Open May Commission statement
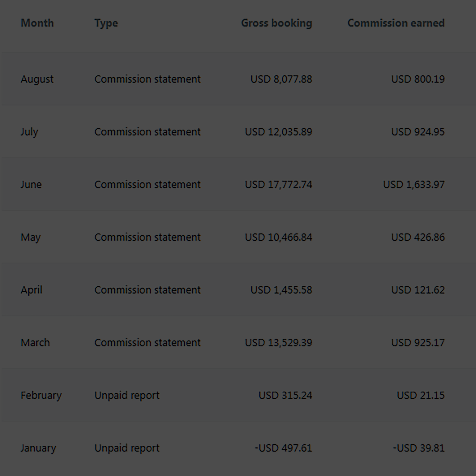Image resolution: width=476 pixels, height=476 pixels. pos(147,237)
